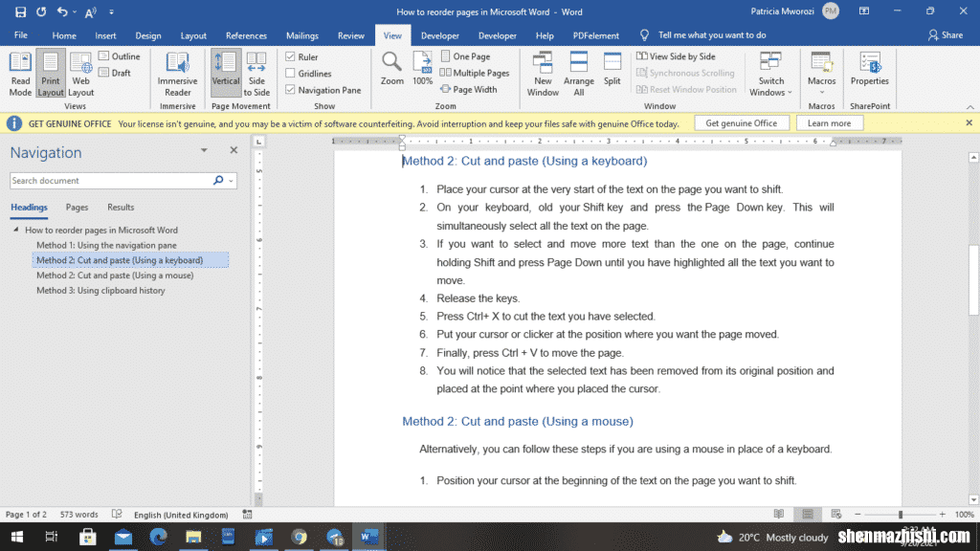Screen dimensions: 980x551
Task: Open a New Window
Action: coord(543,74)
